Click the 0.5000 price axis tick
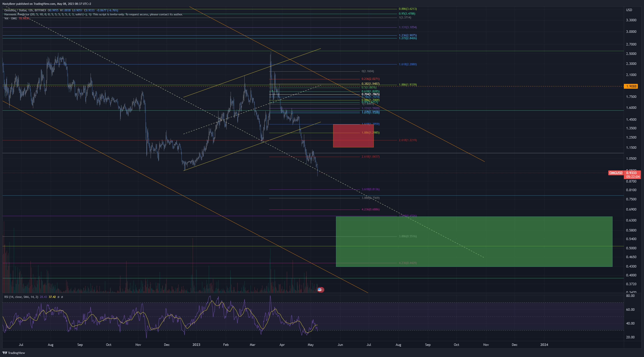 tap(631, 248)
